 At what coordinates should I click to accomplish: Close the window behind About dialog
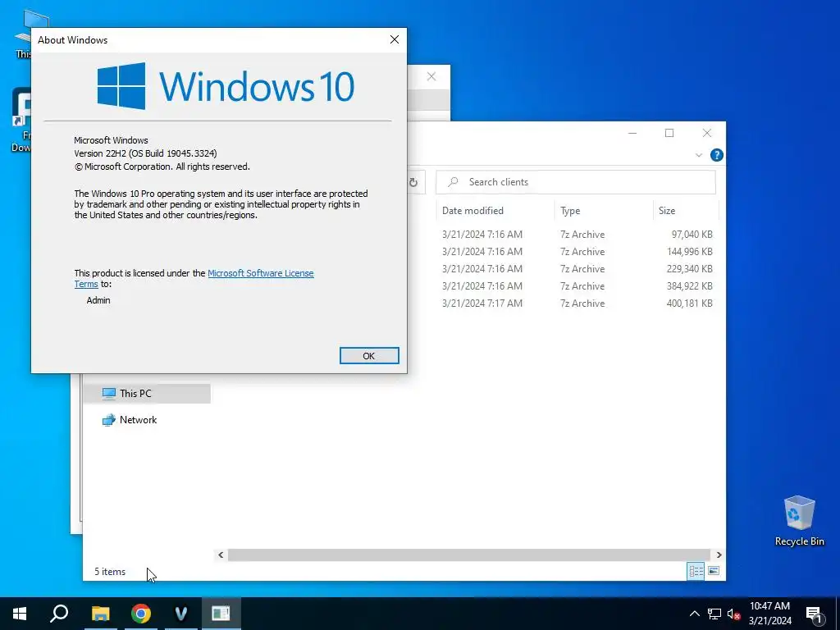tap(431, 76)
